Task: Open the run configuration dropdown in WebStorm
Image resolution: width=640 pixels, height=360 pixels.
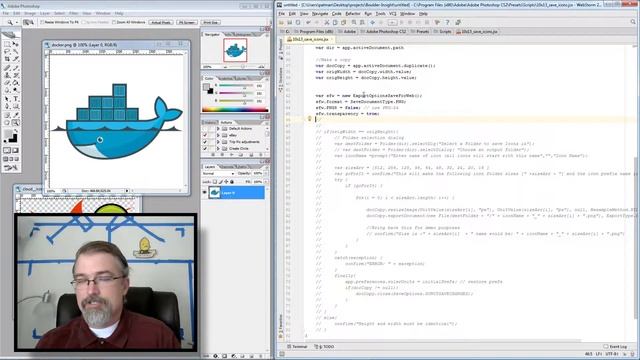Action: click(392, 22)
